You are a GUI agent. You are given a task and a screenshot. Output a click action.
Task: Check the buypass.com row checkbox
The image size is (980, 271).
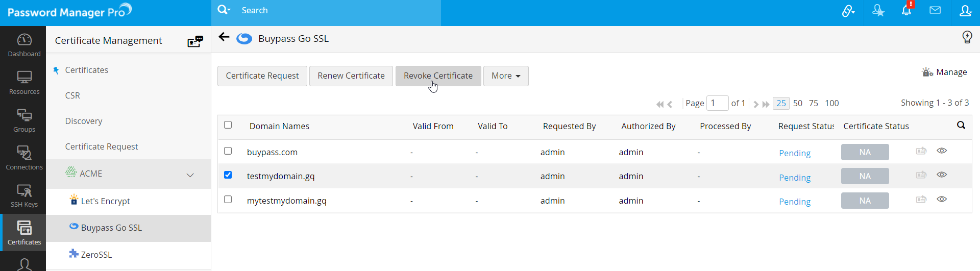(228, 151)
